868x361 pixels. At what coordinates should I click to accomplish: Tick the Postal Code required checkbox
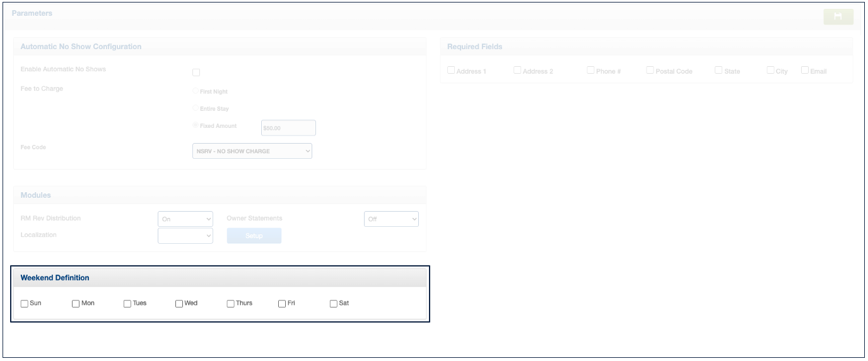point(650,71)
